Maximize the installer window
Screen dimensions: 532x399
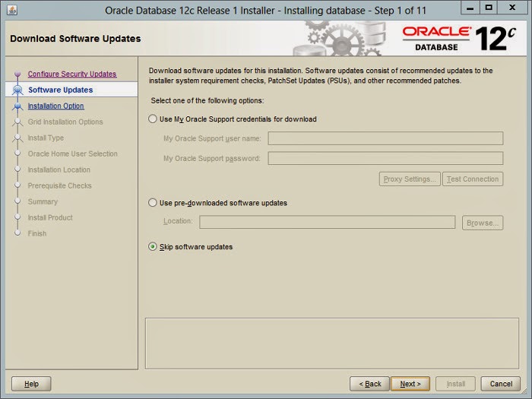488,8
